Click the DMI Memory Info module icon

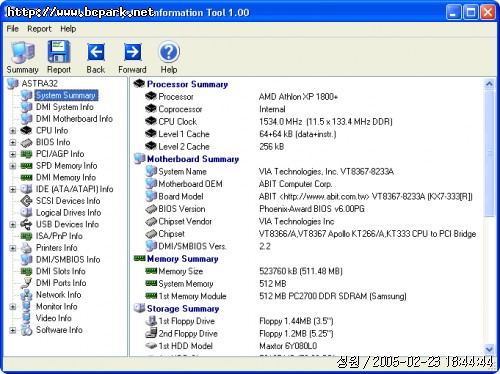[x=26, y=177]
